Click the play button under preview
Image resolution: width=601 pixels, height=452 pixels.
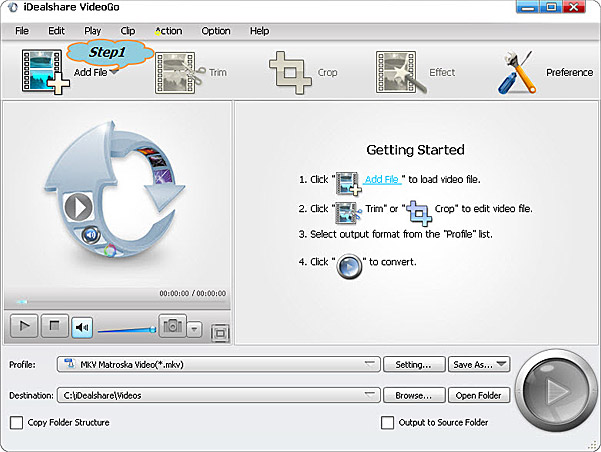tap(24, 326)
